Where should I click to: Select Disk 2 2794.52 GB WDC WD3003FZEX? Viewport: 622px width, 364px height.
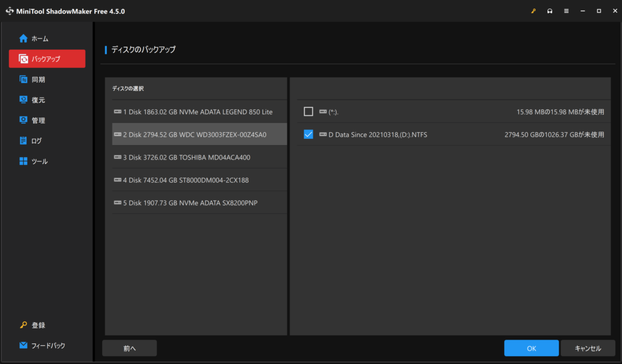click(x=199, y=134)
